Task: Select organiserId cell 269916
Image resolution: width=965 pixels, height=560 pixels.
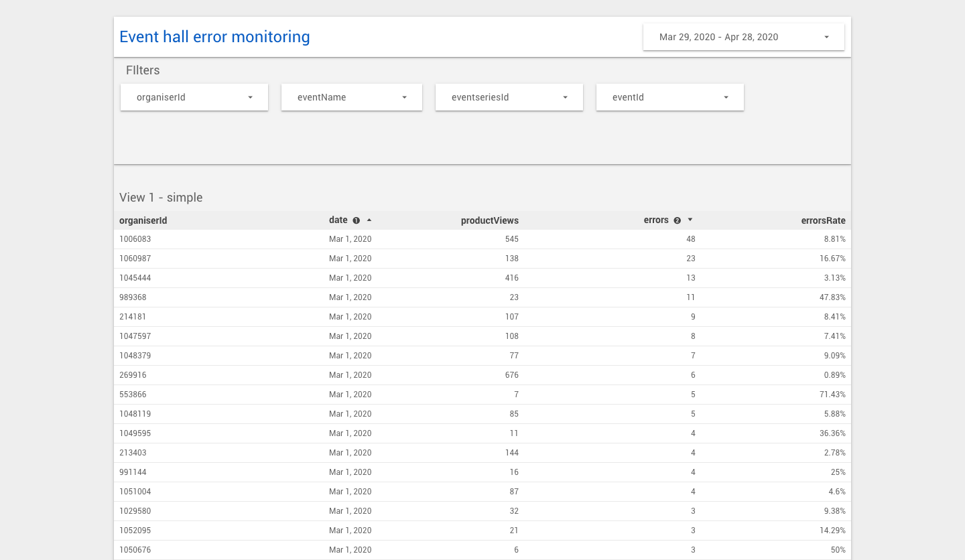Action: coord(133,375)
